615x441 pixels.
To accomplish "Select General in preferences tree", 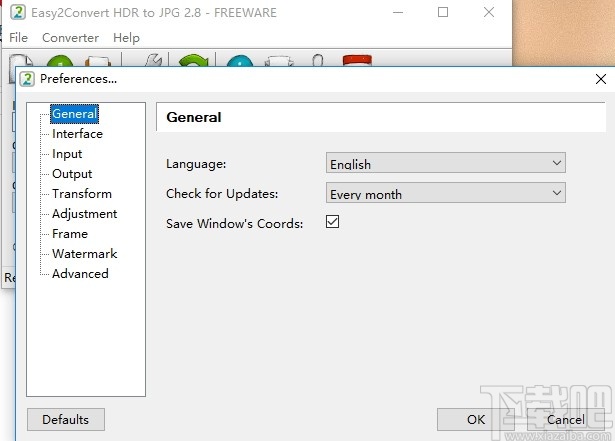I will coord(74,114).
